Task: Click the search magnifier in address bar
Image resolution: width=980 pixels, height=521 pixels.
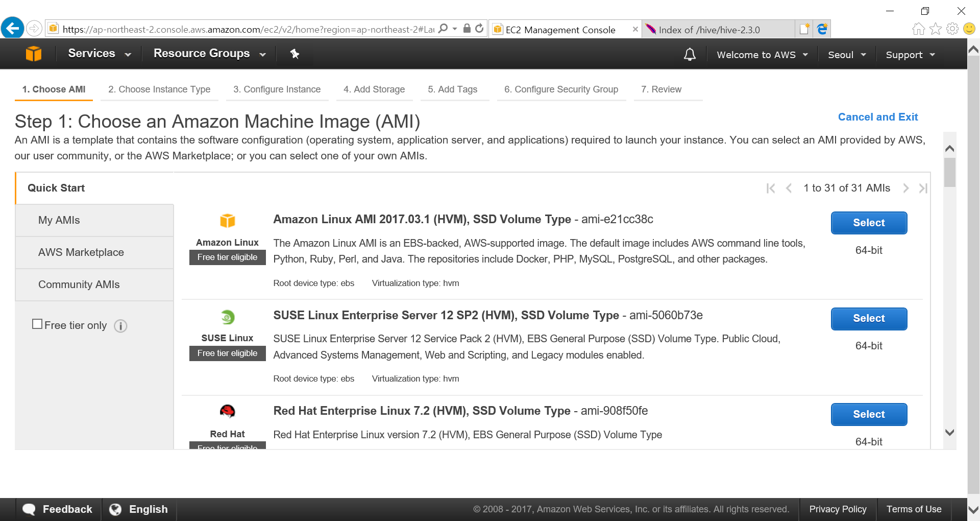Action: [443, 29]
